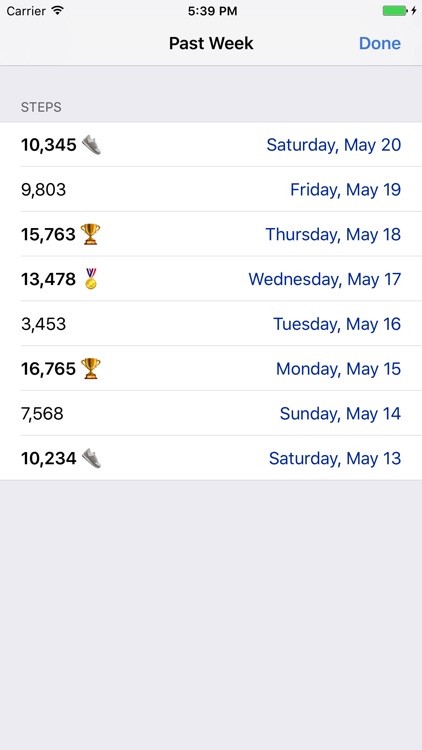422x750 pixels.
Task: Choose the Monday, May 15 date
Action: click(338, 369)
